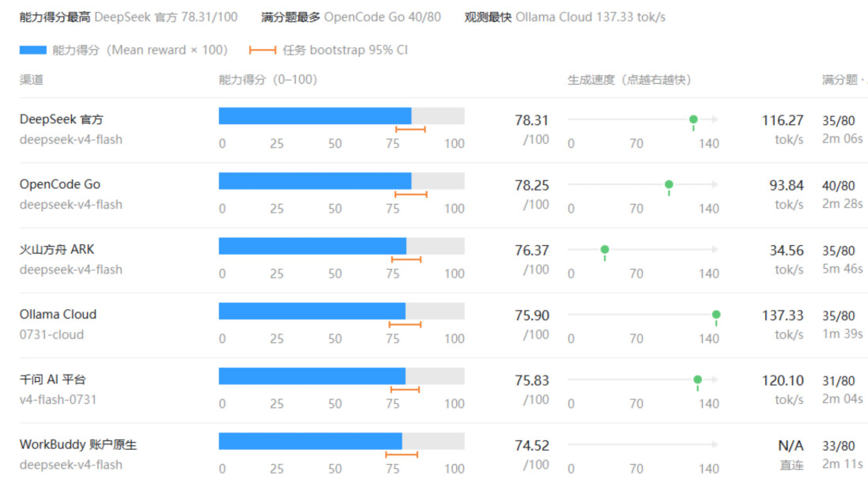Click the green speed dot for OpenCode Go

click(x=669, y=184)
